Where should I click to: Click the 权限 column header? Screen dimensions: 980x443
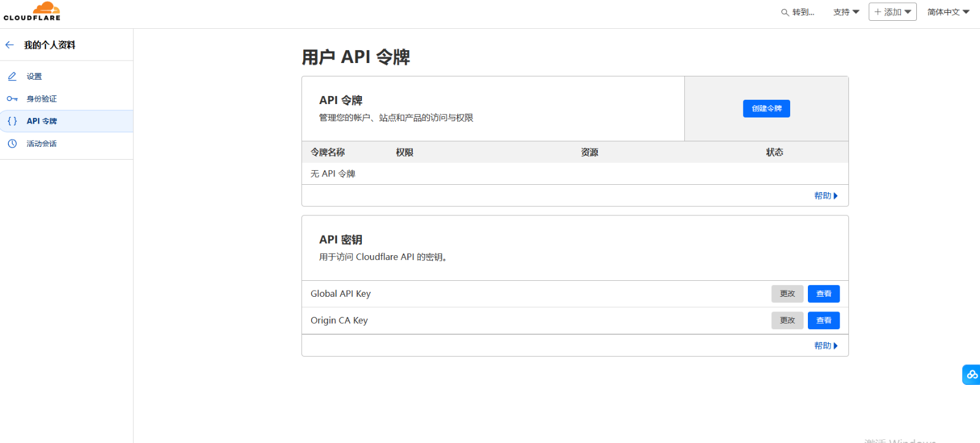pyautogui.click(x=405, y=152)
